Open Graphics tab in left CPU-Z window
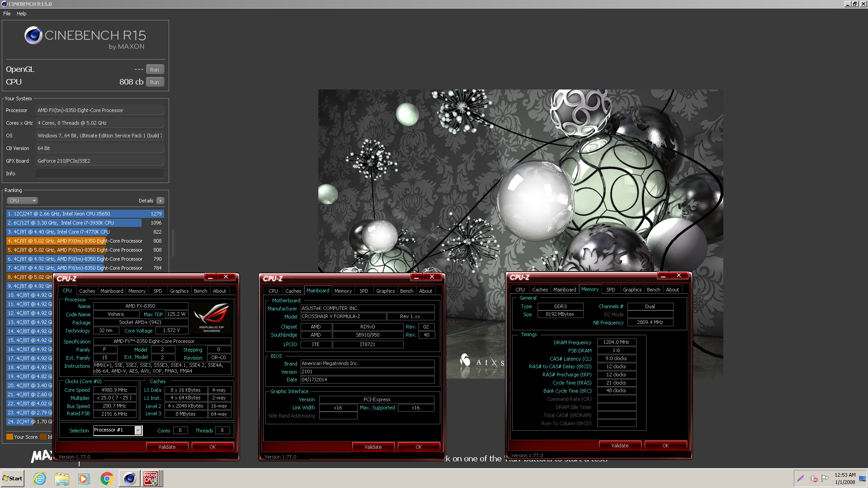Viewport: 868px width, 488px height. [179, 291]
